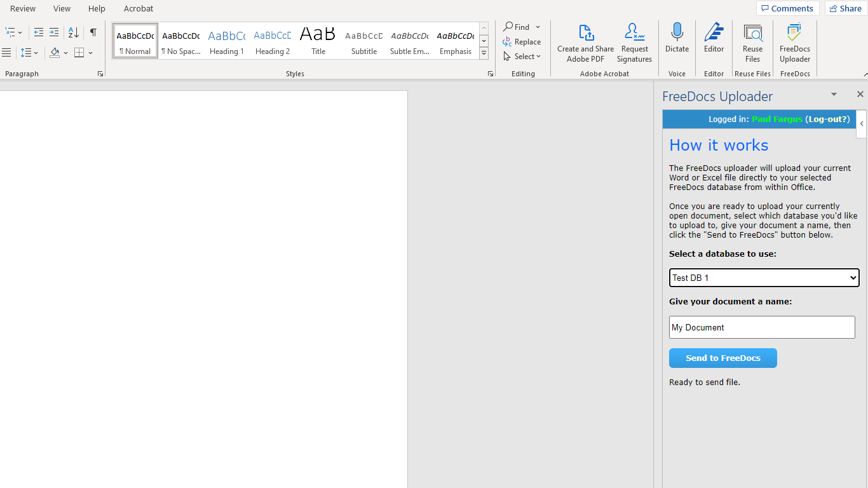Switch to the Review tab
Image resolution: width=868 pixels, height=488 pixels.
23,8
